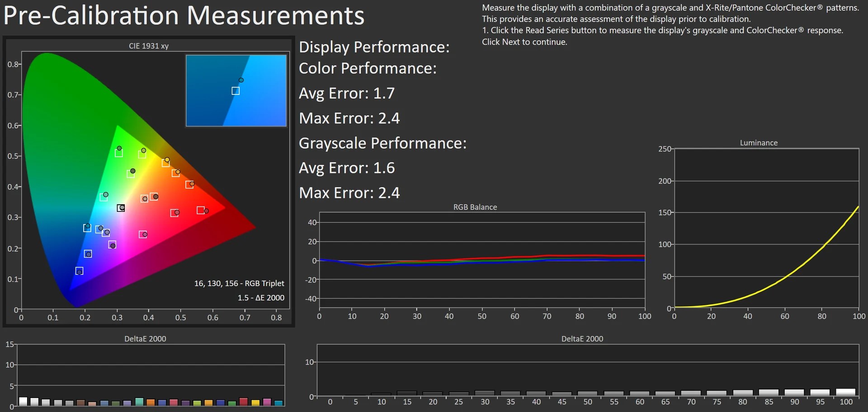Click the 'Pre-Calibration Measurements' heading

click(x=184, y=15)
